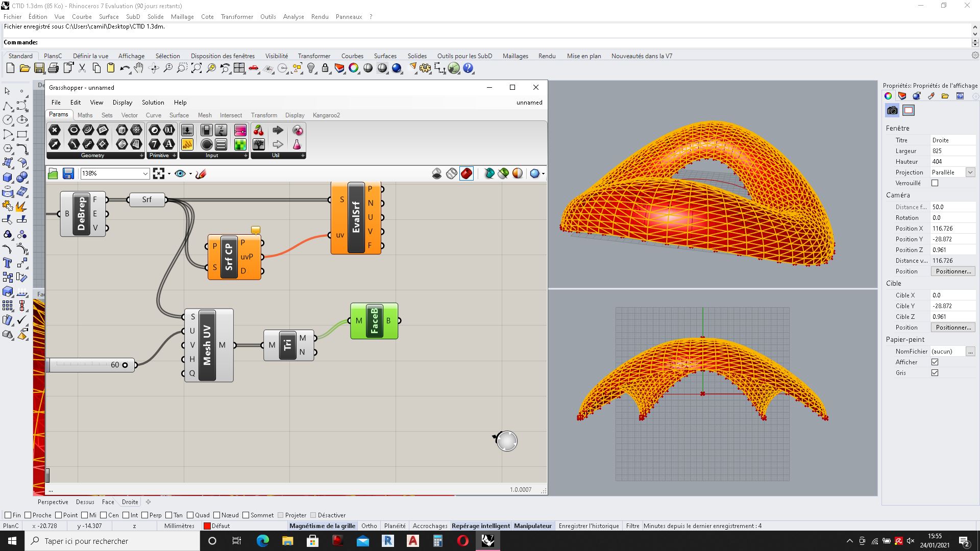Open the Maillages toolbar tab
The height and width of the screenshot is (551, 980).
(x=515, y=56)
